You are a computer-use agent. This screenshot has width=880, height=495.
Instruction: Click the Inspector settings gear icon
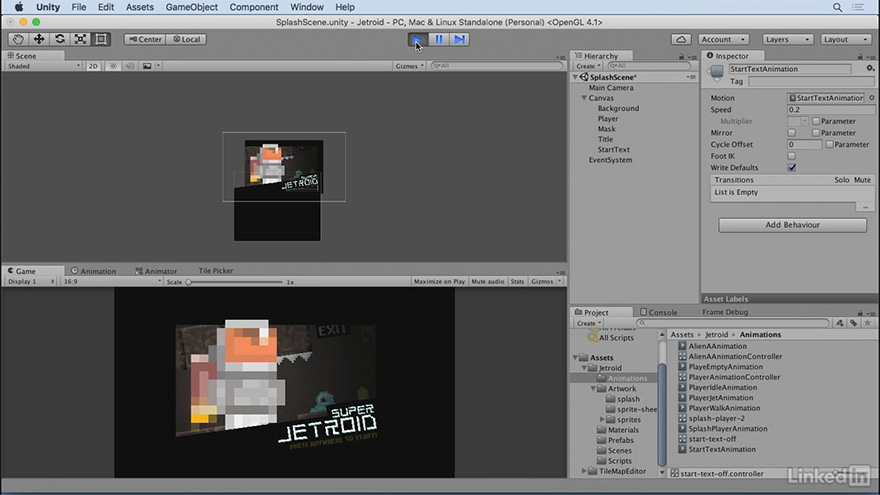coord(870,68)
